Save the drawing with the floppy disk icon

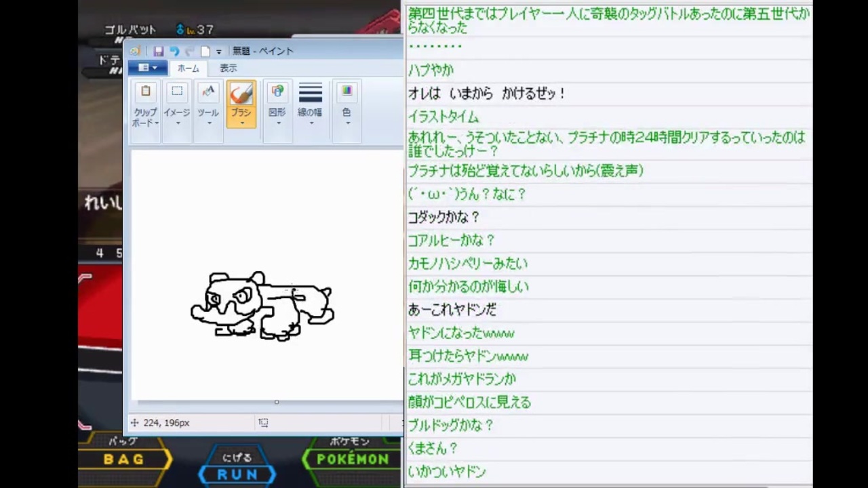pyautogui.click(x=158, y=51)
